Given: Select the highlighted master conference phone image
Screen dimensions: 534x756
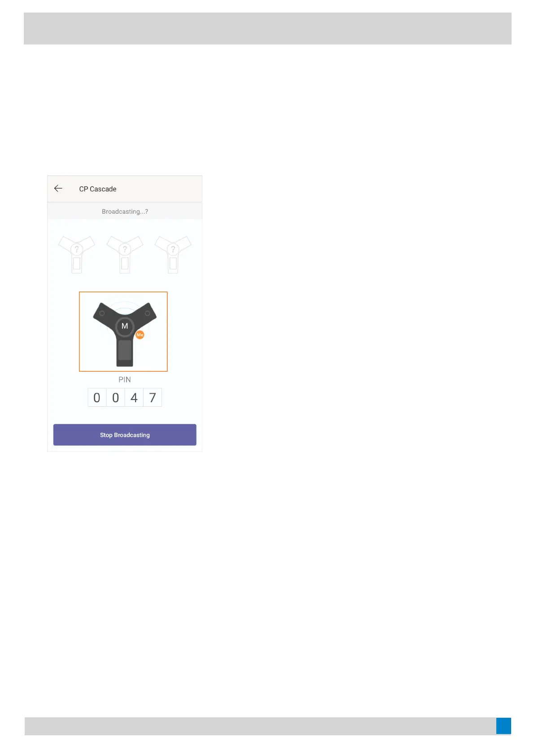Looking at the screenshot, I should click(123, 332).
